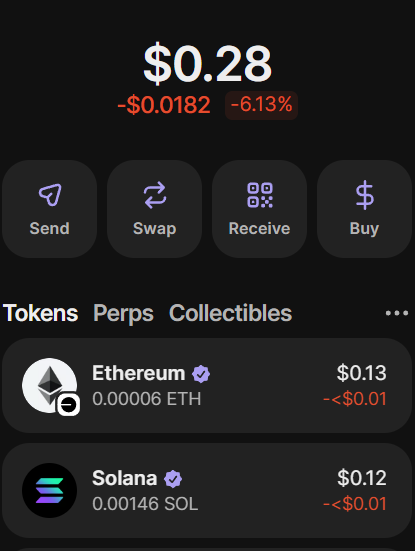
Task: Open the Ethereum token row
Action: pyautogui.click(x=207, y=385)
